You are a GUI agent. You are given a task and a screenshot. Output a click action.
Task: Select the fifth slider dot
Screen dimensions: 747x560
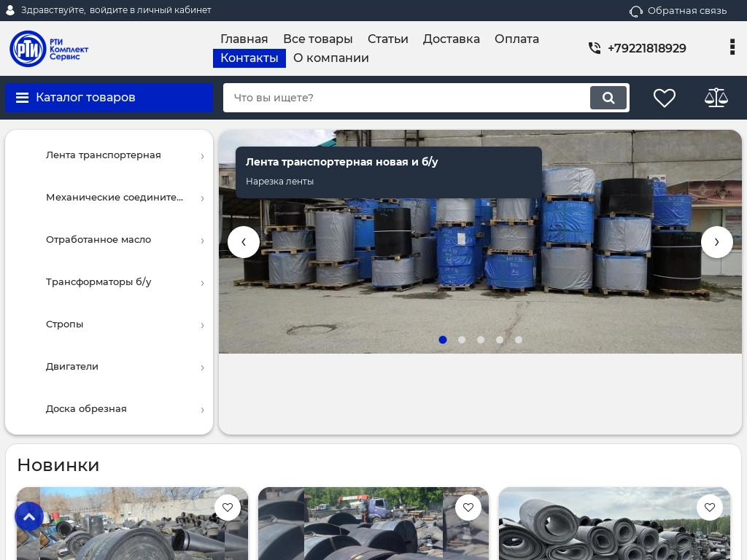[x=519, y=340]
